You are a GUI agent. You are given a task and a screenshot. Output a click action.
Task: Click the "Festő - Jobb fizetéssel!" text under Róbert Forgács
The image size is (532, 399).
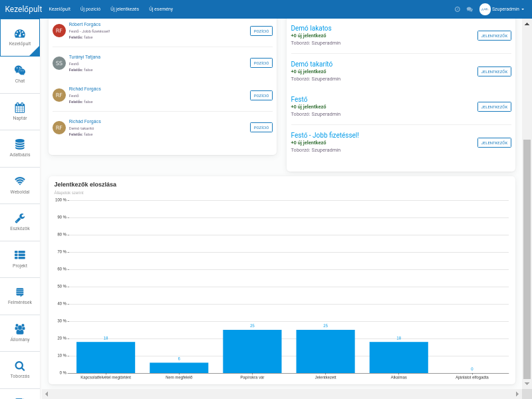89,31
